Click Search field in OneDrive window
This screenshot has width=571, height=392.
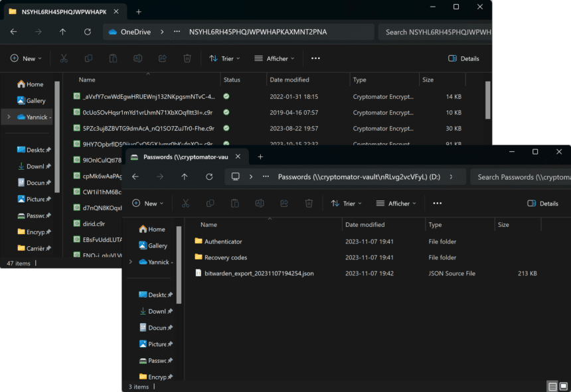pos(435,32)
